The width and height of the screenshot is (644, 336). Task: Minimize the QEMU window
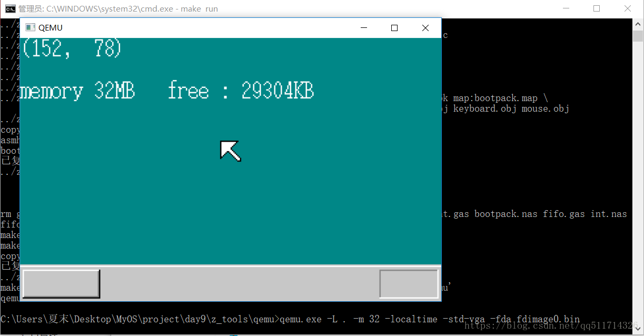coord(363,28)
